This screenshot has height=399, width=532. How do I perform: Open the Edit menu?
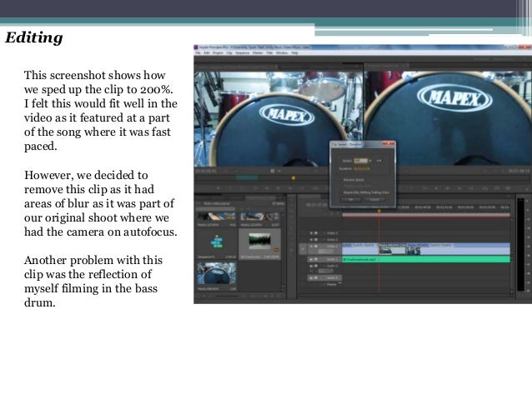206,52
